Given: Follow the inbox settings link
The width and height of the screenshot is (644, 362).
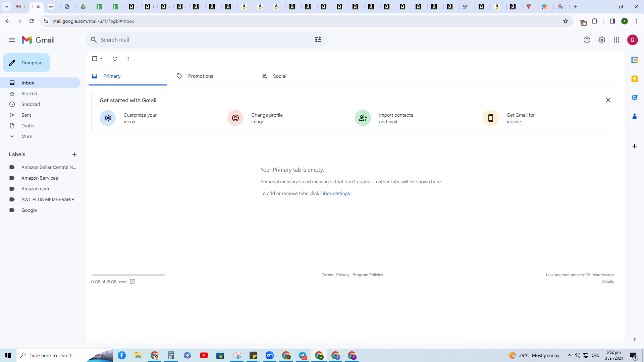Looking at the screenshot, I should pos(335,193).
